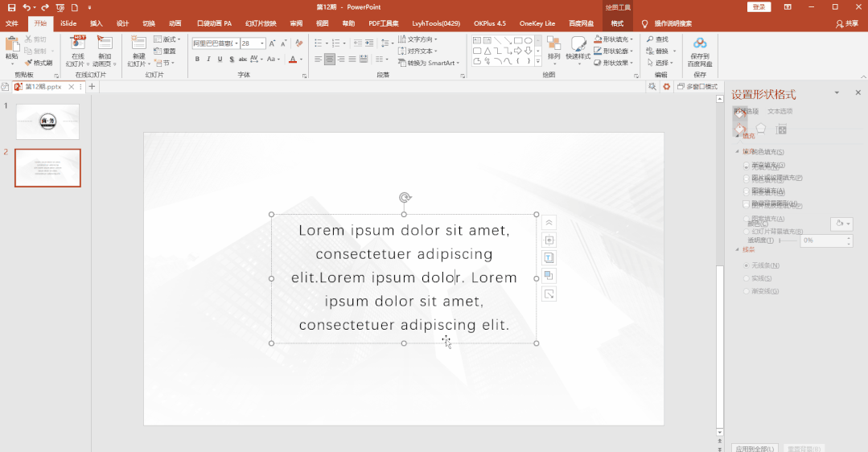Click the Format Painter tool
Image resolution: width=868 pixels, height=452 pixels.
pos(38,63)
